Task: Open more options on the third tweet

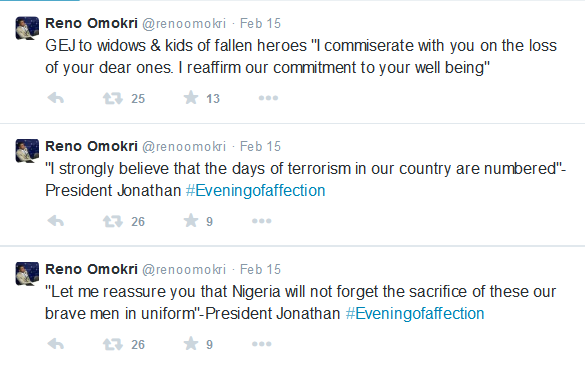Action: (262, 344)
